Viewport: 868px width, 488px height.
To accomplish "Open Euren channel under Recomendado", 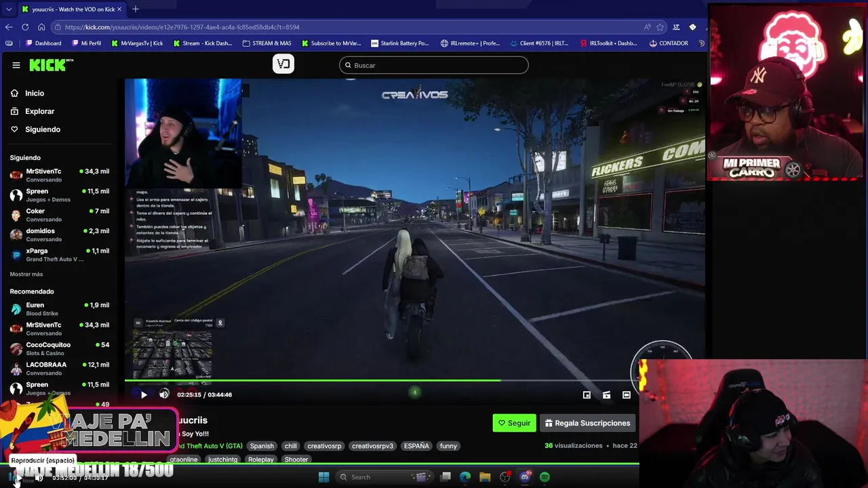I will (60, 309).
